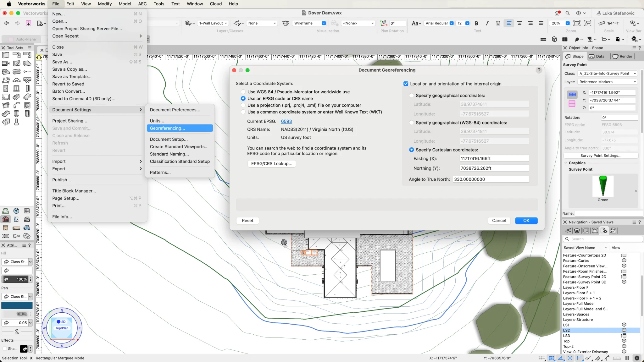644x362 pixels.
Task: Click the Bold text formatting icon
Action: point(476,23)
